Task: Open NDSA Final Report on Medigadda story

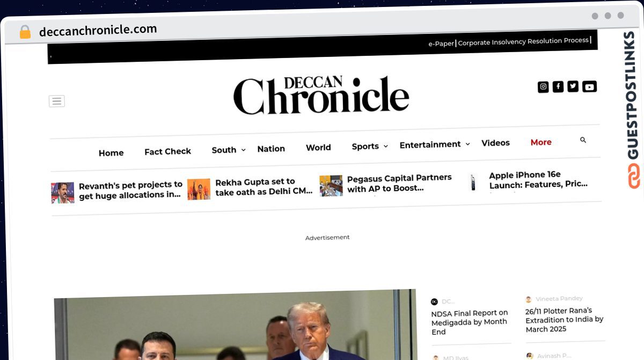Action: click(470, 322)
